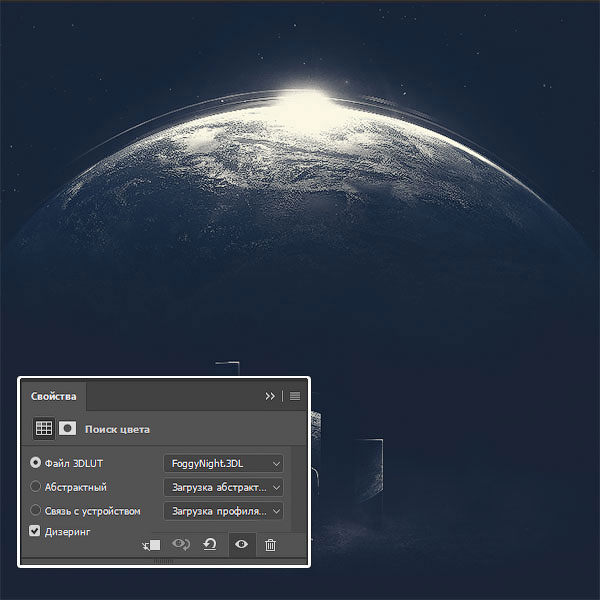Select the Файл 3DLUT radio button
The width and height of the screenshot is (600, 600).
click(35, 463)
